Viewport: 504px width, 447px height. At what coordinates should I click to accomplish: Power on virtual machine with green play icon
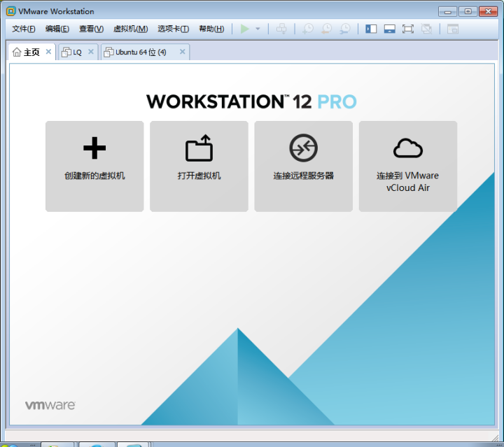(x=244, y=29)
